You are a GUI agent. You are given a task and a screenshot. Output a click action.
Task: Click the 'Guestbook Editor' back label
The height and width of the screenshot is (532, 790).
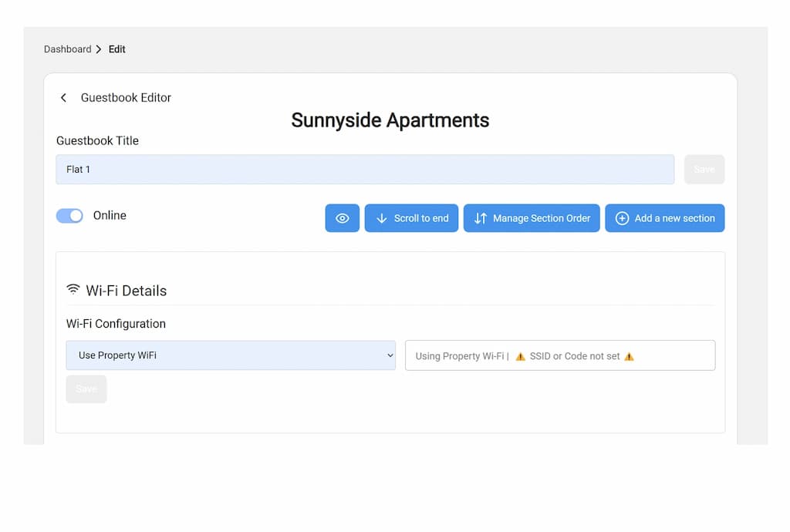point(126,98)
